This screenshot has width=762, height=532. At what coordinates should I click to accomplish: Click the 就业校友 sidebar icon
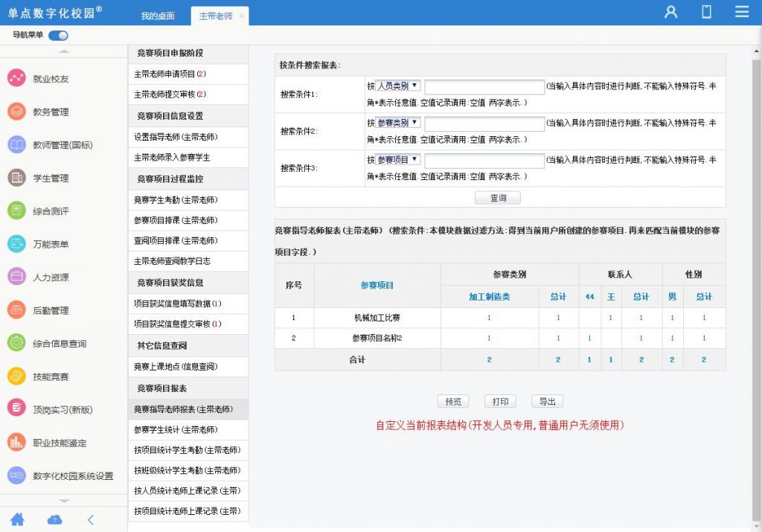(17, 79)
